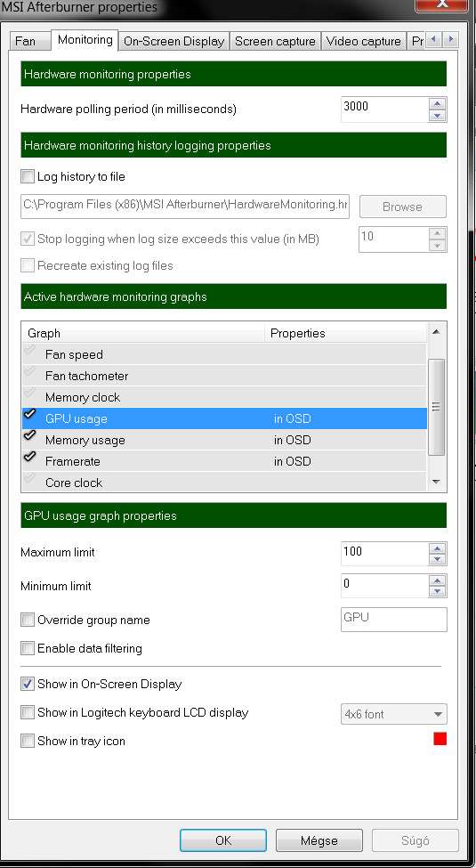Close the MSI Afterburner properties window
The height and width of the screenshot is (868, 476).
coord(441,4)
